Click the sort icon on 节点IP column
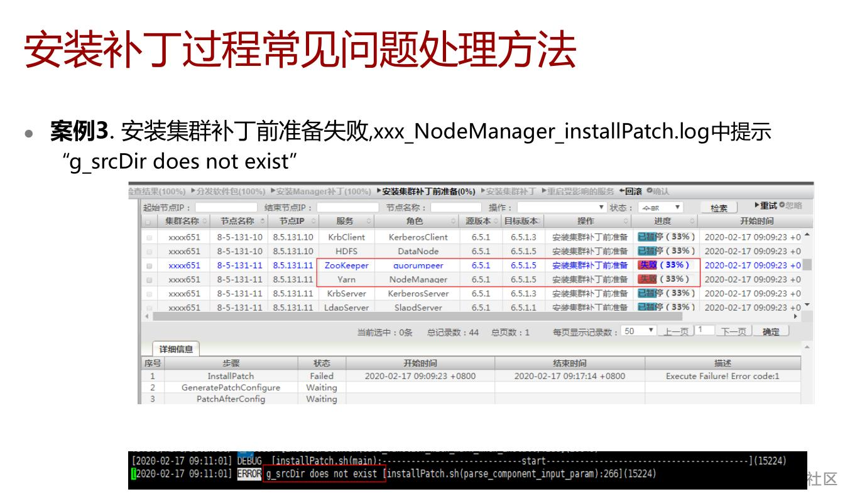850x504 pixels. coord(314,222)
